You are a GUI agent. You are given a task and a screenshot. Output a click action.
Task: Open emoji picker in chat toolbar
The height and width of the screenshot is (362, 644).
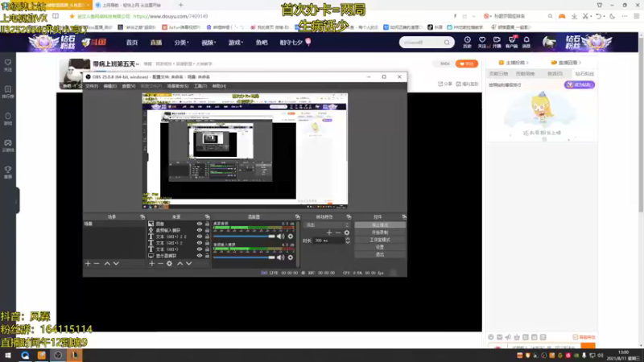[x=491, y=337]
